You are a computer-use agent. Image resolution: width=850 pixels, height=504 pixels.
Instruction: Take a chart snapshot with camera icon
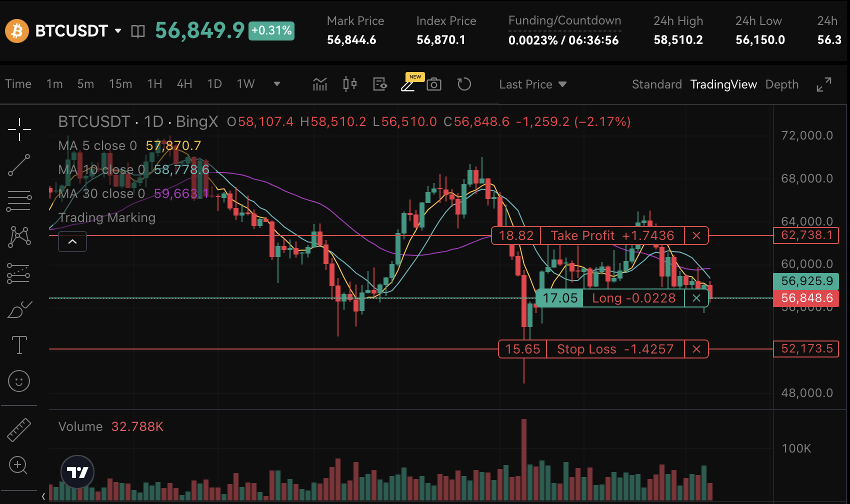[x=433, y=84]
